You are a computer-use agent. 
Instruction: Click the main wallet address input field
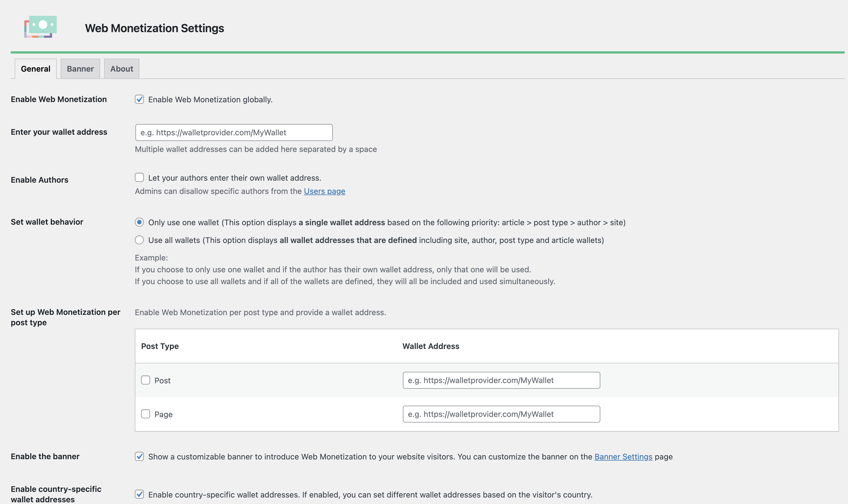[x=234, y=132]
